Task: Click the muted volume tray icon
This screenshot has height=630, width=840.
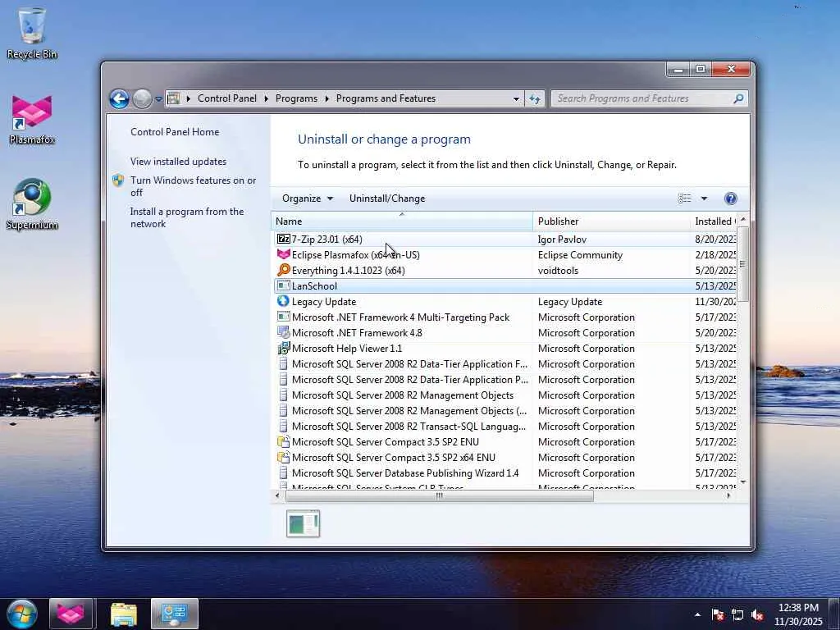Action: tap(757, 615)
